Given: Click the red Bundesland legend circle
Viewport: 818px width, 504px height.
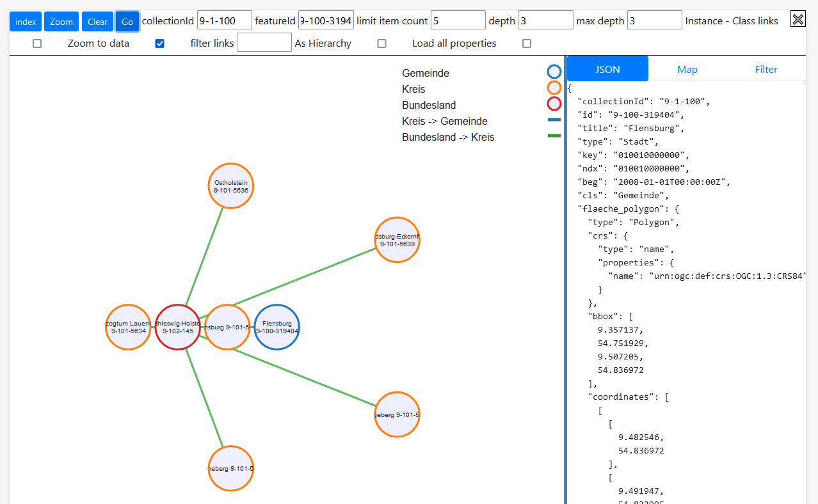Looking at the screenshot, I should (x=554, y=104).
